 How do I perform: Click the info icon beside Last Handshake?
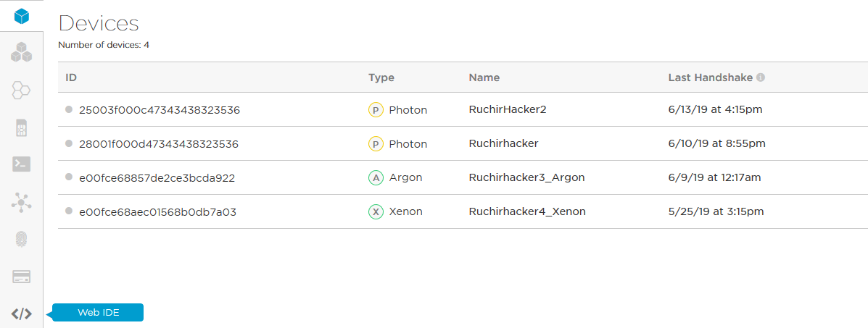761,77
